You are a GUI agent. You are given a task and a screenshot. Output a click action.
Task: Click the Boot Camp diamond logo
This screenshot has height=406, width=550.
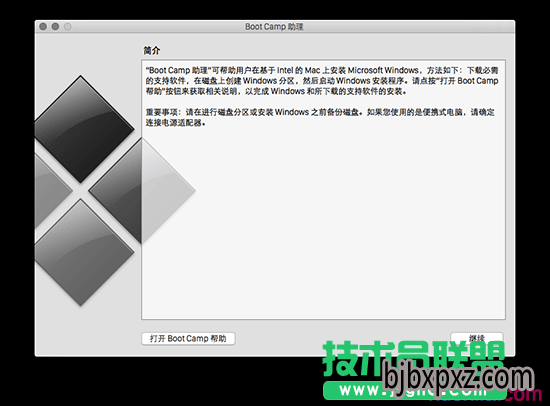pyautogui.click(x=115, y=191)
